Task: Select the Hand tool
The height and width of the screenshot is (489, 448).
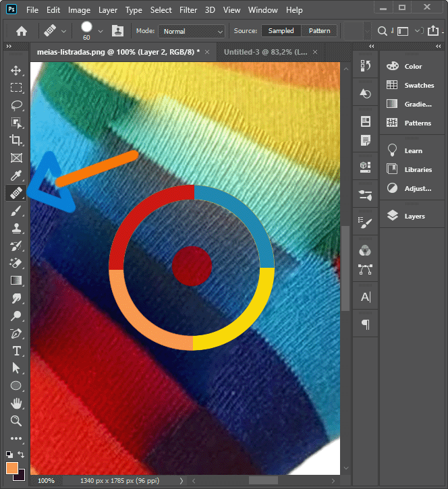Action: pos(16,403)
